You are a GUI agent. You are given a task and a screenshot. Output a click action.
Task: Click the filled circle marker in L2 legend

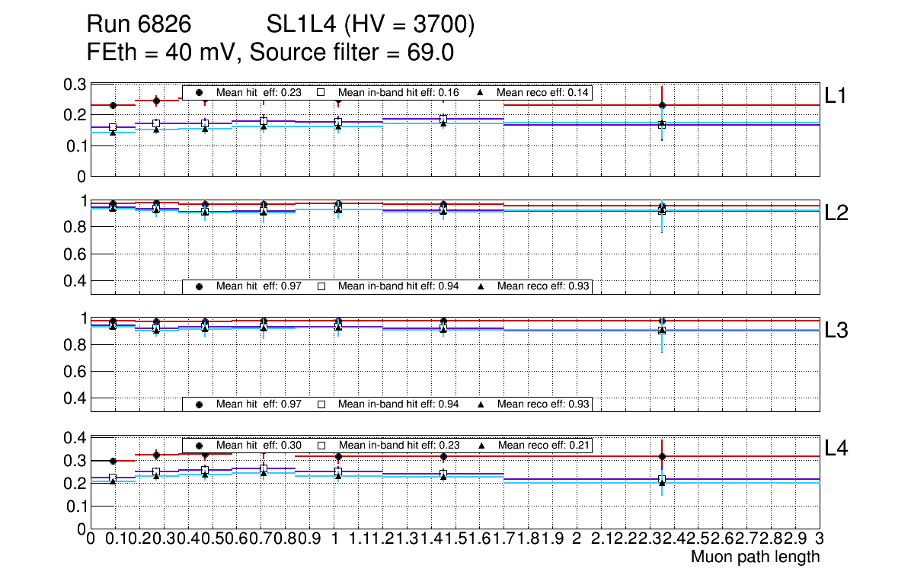point(200,286)
